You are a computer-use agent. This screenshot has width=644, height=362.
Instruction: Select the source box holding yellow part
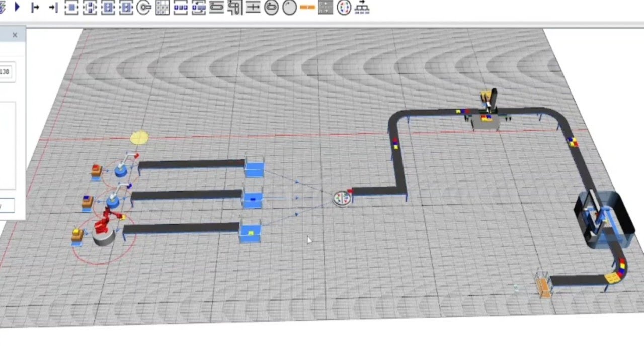pos(76,236)
